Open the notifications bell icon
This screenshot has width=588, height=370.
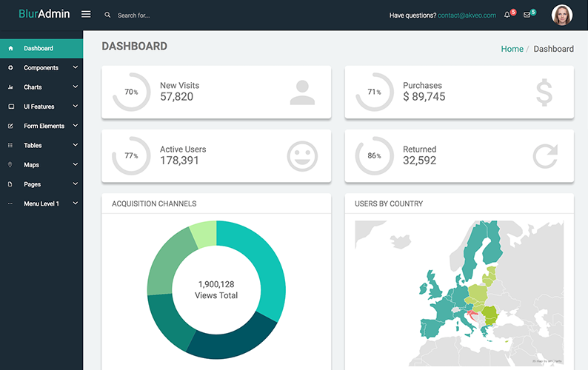coord(507,15)
